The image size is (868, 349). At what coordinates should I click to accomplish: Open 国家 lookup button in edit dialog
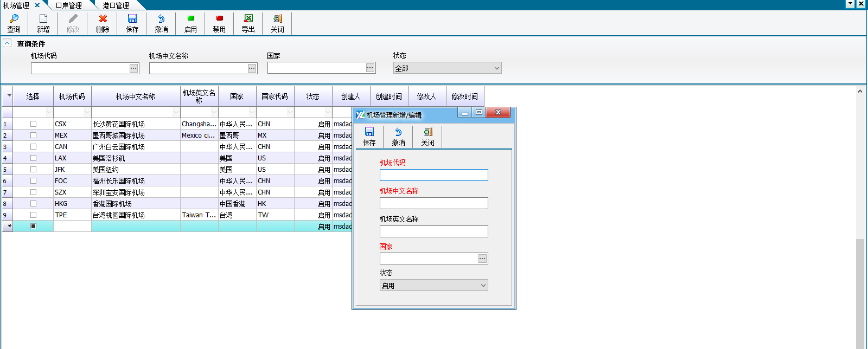(482, 258)
